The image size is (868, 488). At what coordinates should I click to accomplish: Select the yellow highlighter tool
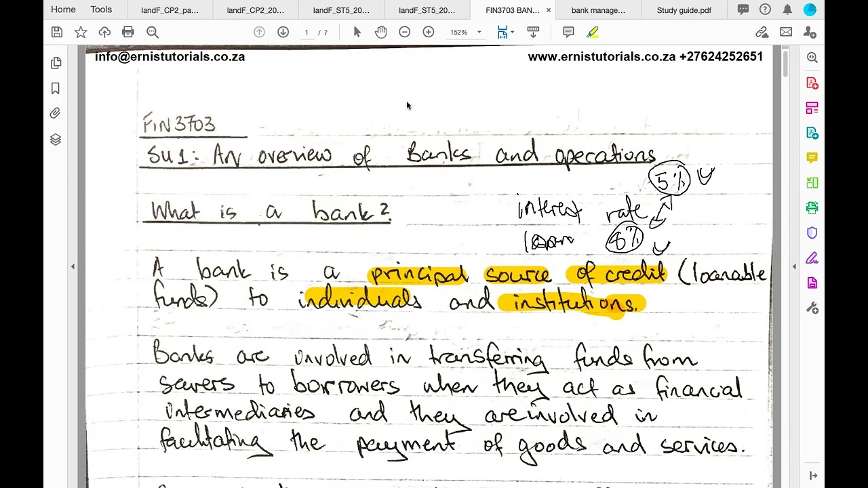click(592, 32)
